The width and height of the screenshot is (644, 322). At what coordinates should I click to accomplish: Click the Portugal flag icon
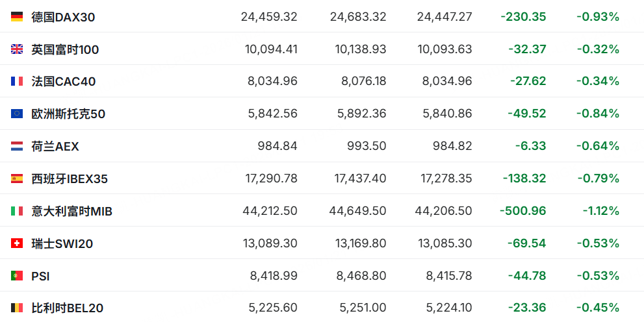click(x=17, y=276)
